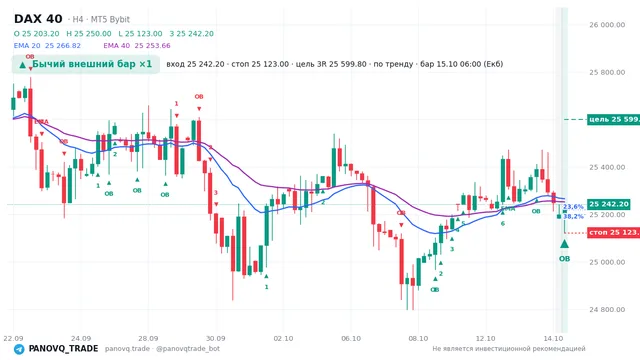Click the 30.09 date axis label
Image resolution: width=640 pixels, height=360 pixels.
click(x=216, y=338)
